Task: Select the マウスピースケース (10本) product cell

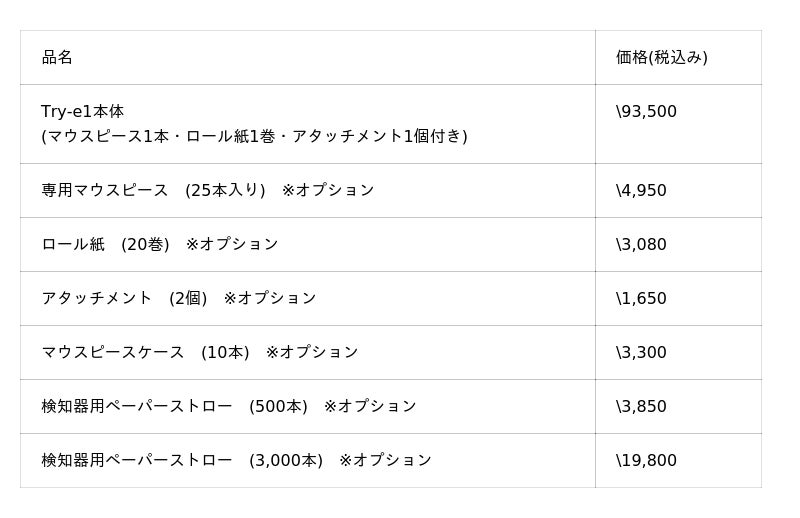Action: (145, 352)
